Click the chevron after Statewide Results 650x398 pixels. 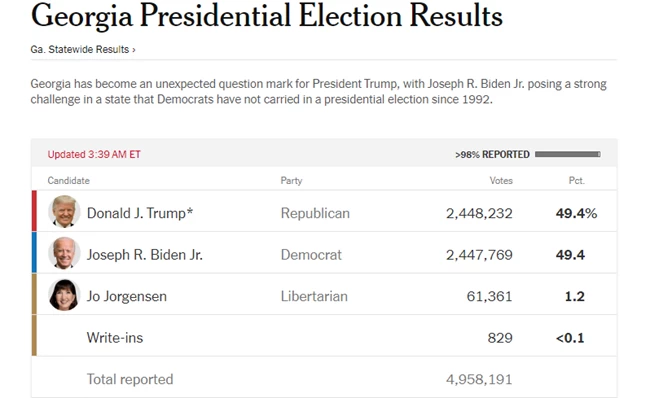pos(134,50)
